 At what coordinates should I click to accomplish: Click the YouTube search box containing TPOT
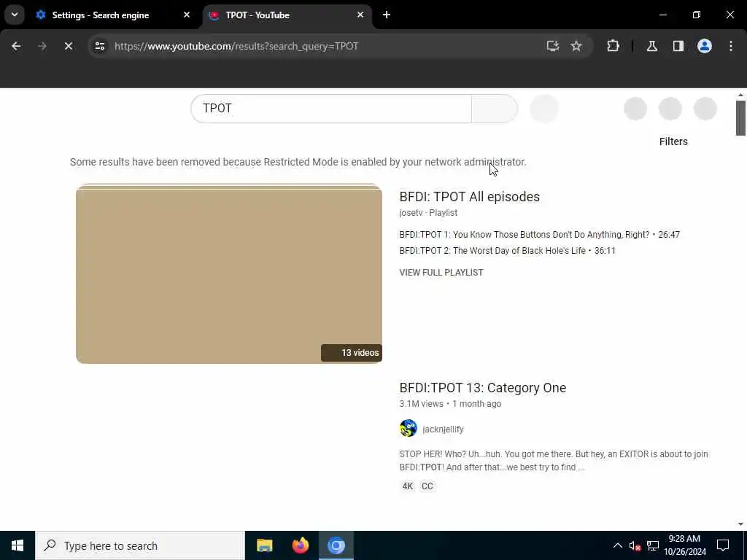(x=331, y=109)
